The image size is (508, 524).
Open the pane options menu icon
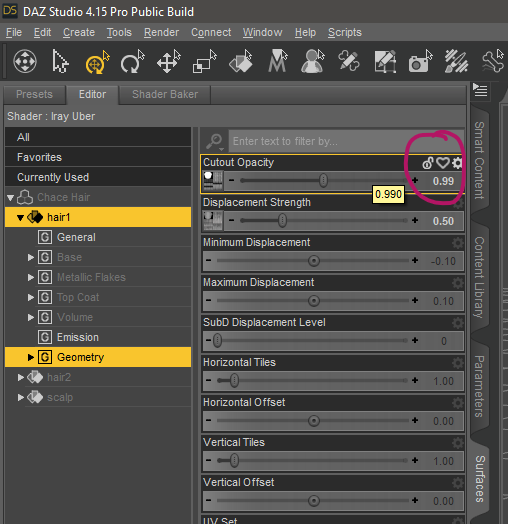tap(480, 90)
